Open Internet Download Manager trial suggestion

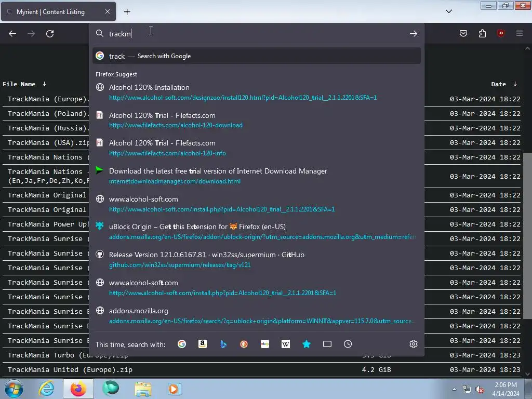(257, 176)
